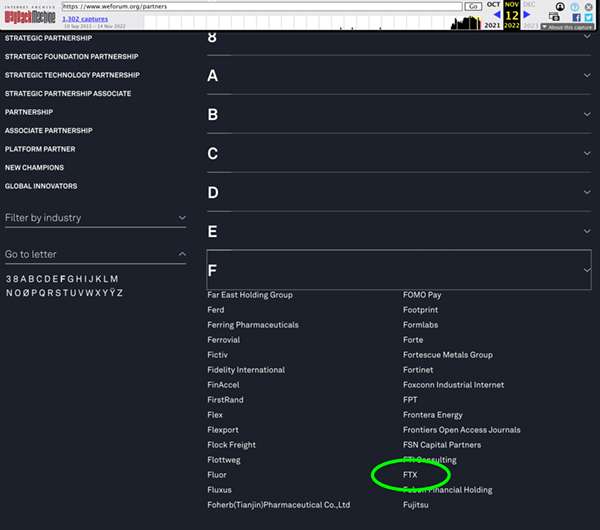The height and width of the screenshot is (530, 600).
Task: Collapse the F section
Action: pyautogui.click(x=399, y=270)
